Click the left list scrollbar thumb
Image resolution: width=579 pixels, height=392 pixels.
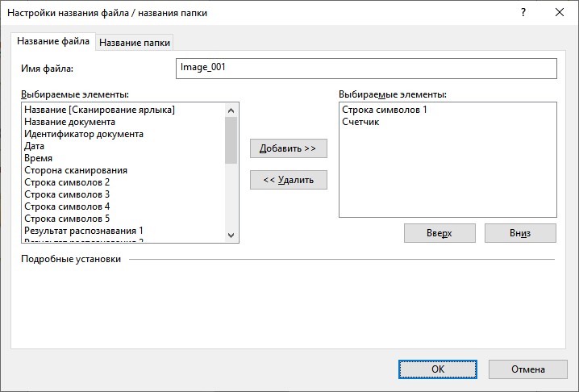(231, 140)
